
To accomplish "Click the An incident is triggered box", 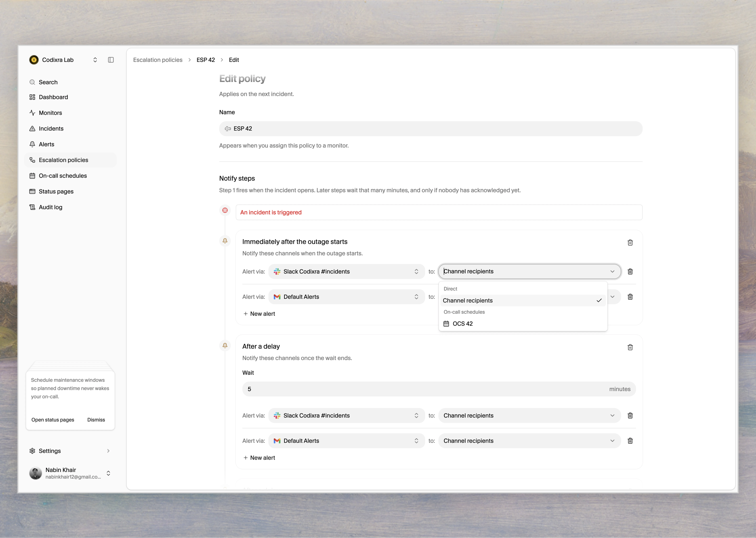I will [x=439, y=212].
